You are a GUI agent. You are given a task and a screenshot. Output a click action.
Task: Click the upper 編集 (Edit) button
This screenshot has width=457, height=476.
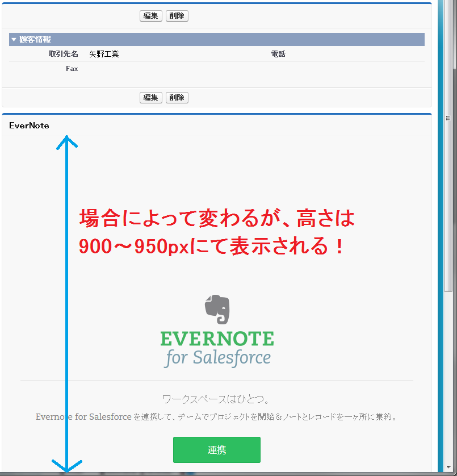click(151, 16)
